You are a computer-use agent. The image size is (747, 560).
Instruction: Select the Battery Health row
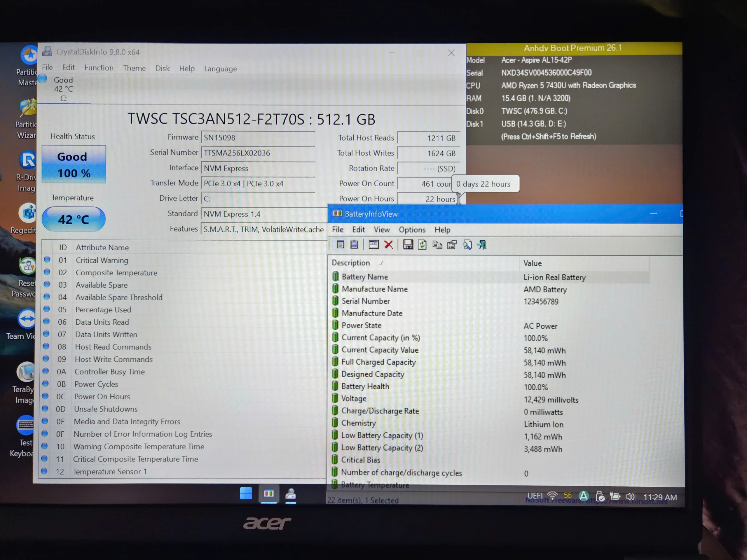(489, 386)
